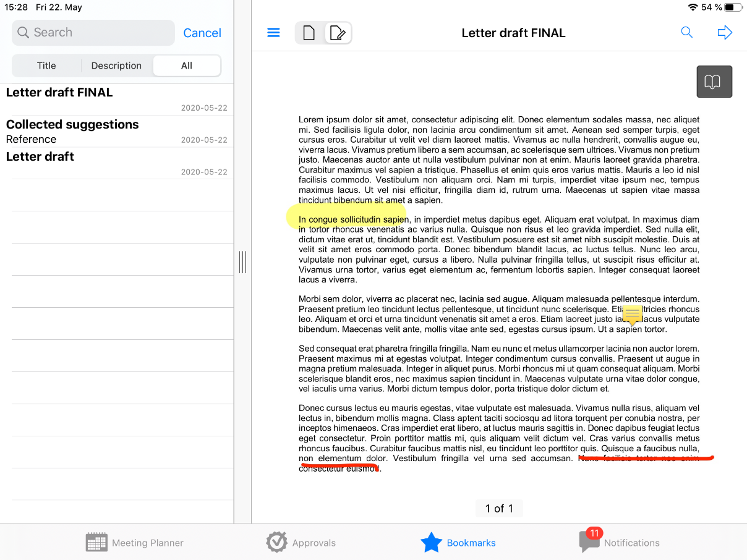747x560 pixels.
Task: Tap the Search input field
Action: 93,33
